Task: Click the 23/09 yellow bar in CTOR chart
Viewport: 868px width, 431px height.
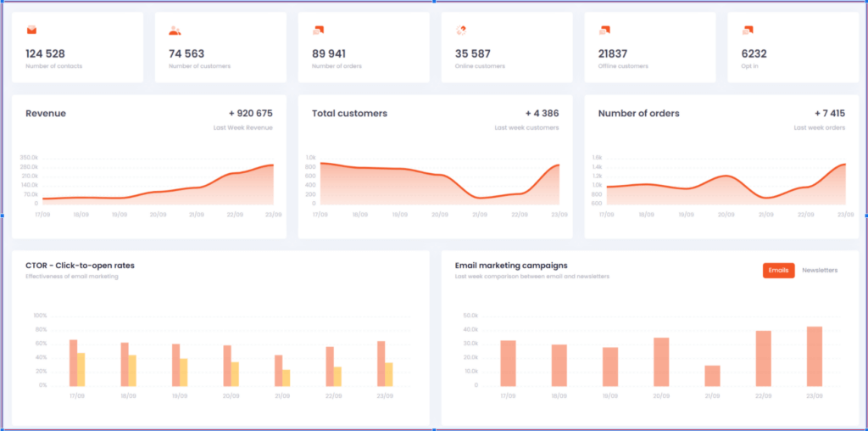Action: point(388,374)
